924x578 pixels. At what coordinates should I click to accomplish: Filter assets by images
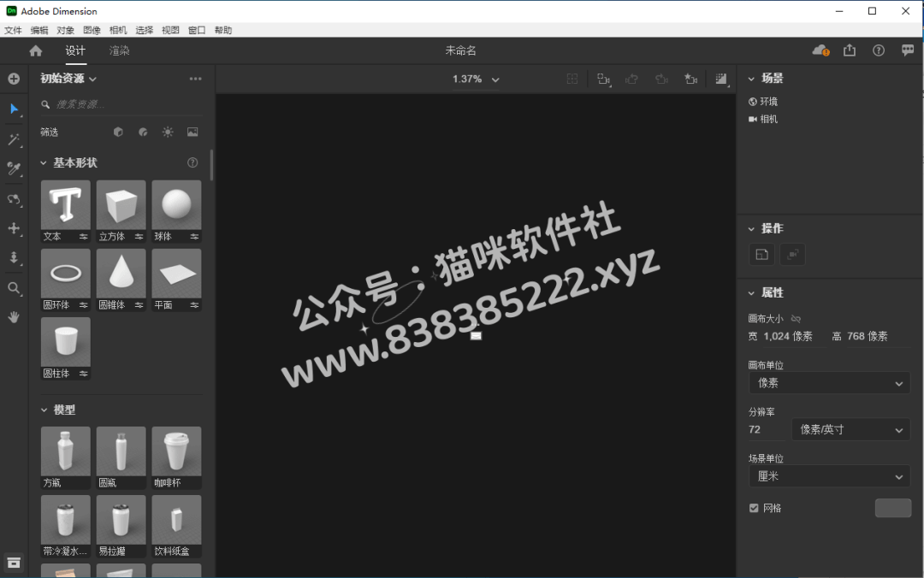tap(192, 132)
